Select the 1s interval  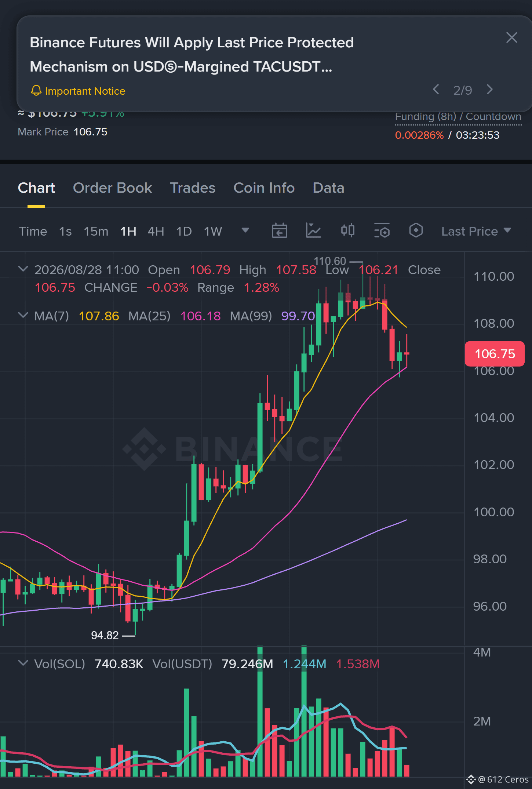click(65, 231)
